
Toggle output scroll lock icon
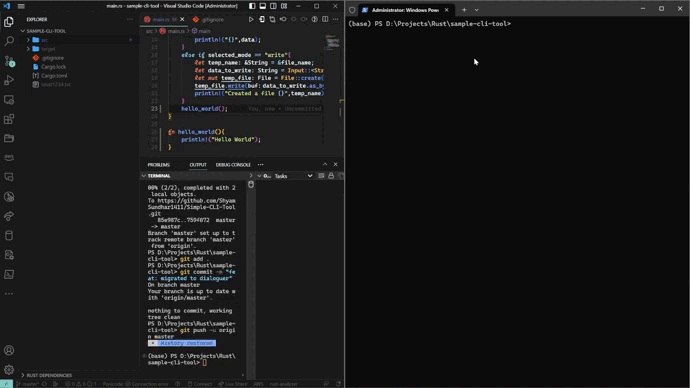(x=331, y=176)
